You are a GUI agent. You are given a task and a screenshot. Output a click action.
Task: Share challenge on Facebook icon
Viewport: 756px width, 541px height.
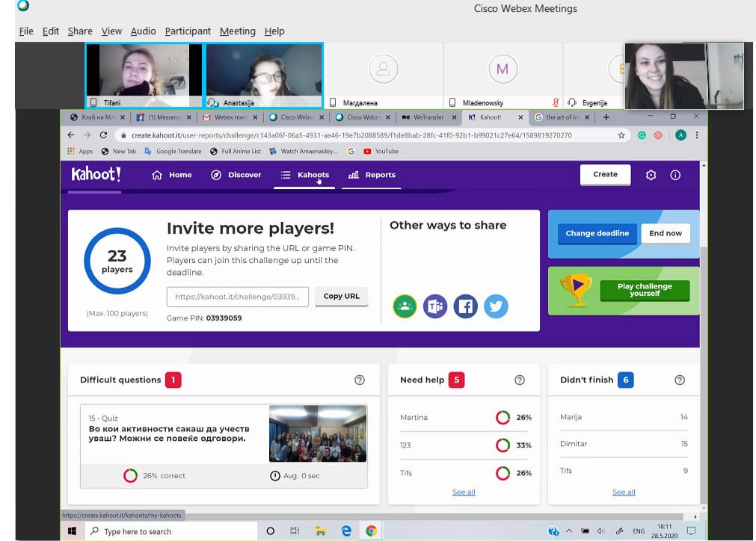[x=465, y=306]
